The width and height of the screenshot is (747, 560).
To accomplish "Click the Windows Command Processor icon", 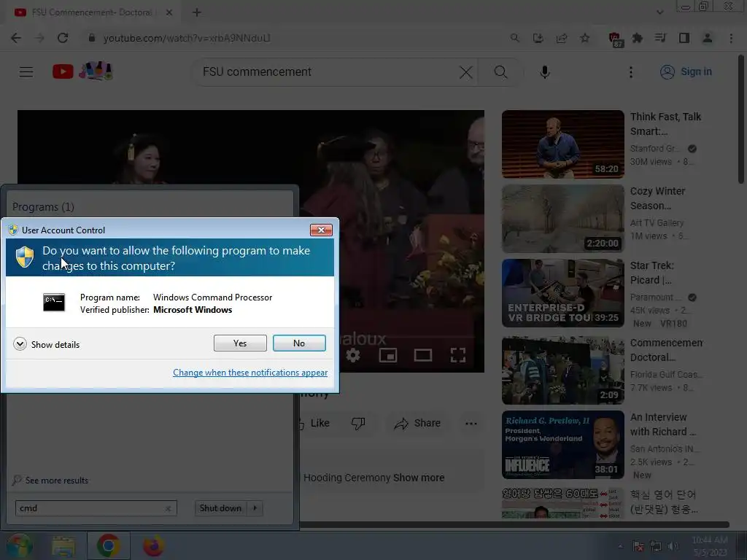I will coord(54,303).
